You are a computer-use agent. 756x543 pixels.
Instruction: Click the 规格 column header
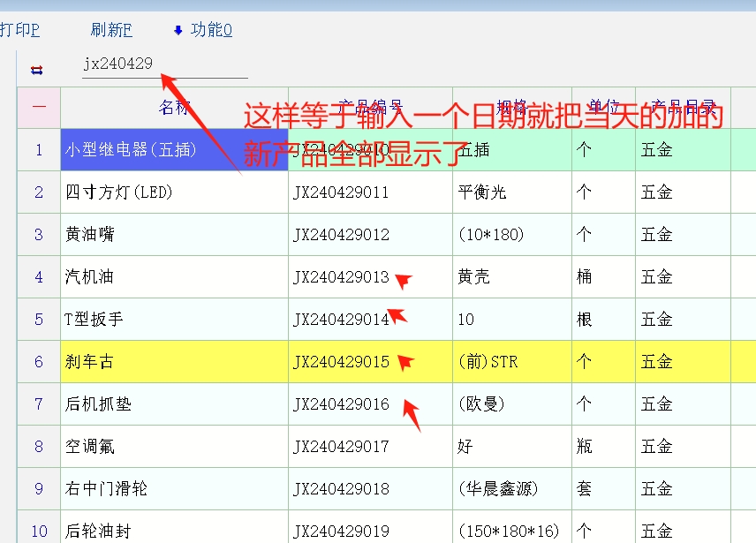pos(511,108)
